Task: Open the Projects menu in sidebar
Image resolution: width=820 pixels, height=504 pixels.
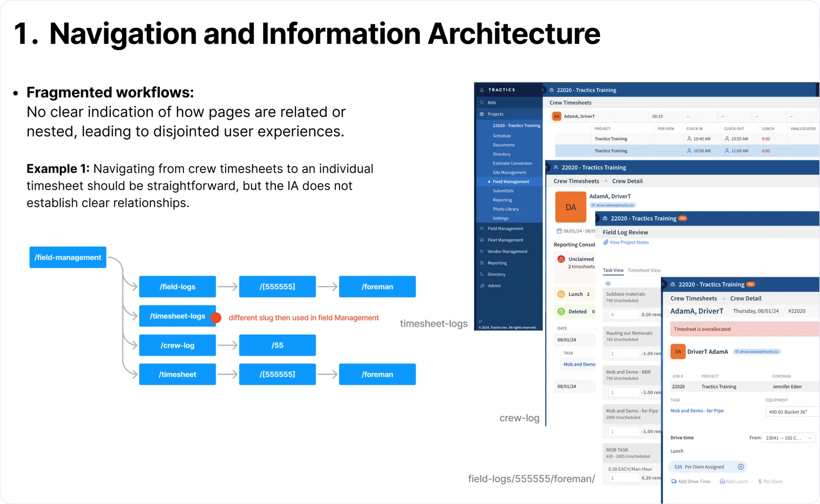Action: click(x=495, y=114)
